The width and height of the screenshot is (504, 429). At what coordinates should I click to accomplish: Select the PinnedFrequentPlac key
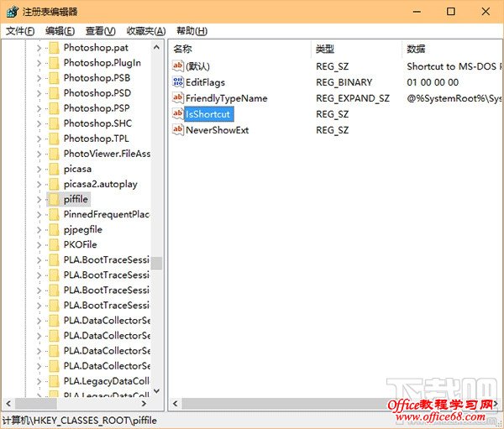coord(107,214)
